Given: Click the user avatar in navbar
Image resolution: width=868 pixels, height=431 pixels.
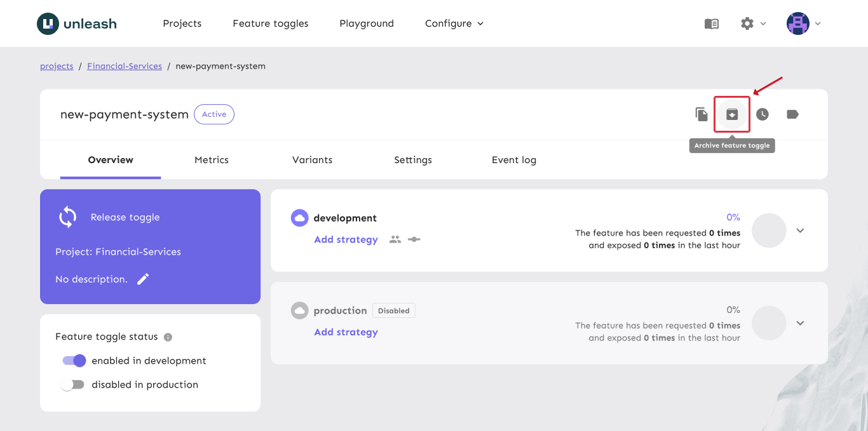Looking at the screenshot, I should 798,23.
